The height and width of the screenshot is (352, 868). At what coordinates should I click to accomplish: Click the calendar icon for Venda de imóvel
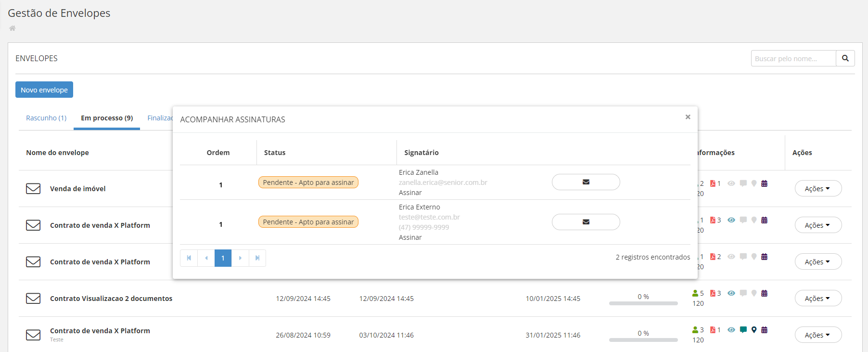pyautogui.click(x=764, y=183)
